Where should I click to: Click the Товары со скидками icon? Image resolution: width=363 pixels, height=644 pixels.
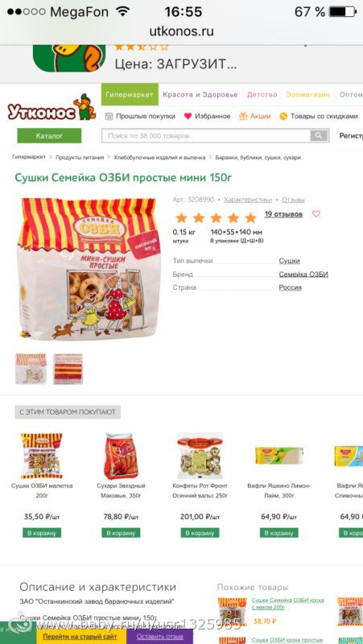point(283,116)
